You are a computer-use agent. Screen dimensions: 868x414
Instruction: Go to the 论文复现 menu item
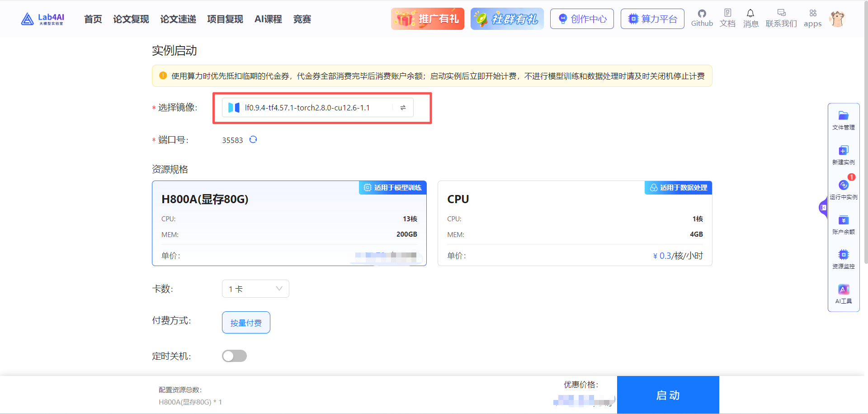click(131, 19)
